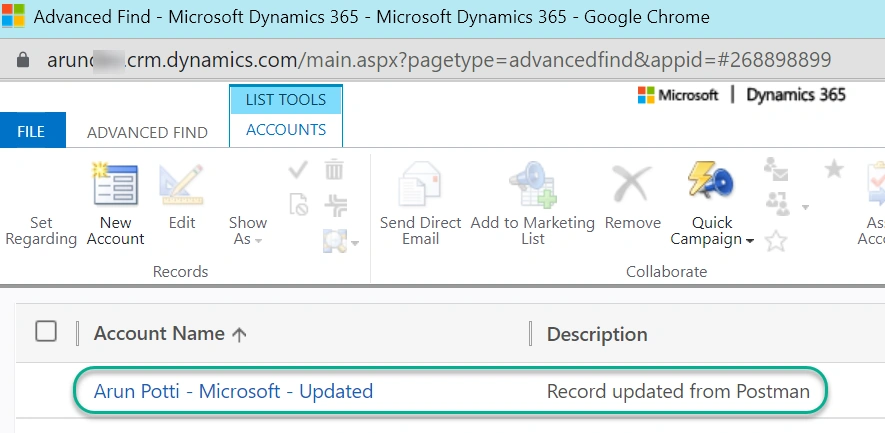
Task: Expand the Show As dropdown
Action: (247, 230)
